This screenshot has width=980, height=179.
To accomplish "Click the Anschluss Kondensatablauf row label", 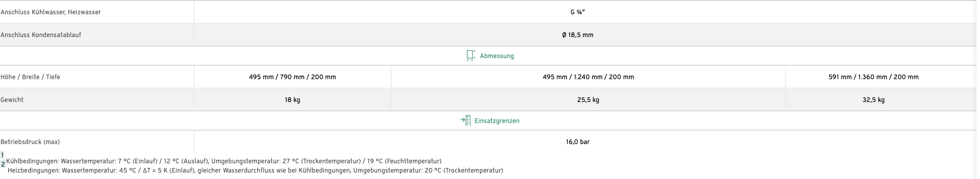I will coord(41,35).
